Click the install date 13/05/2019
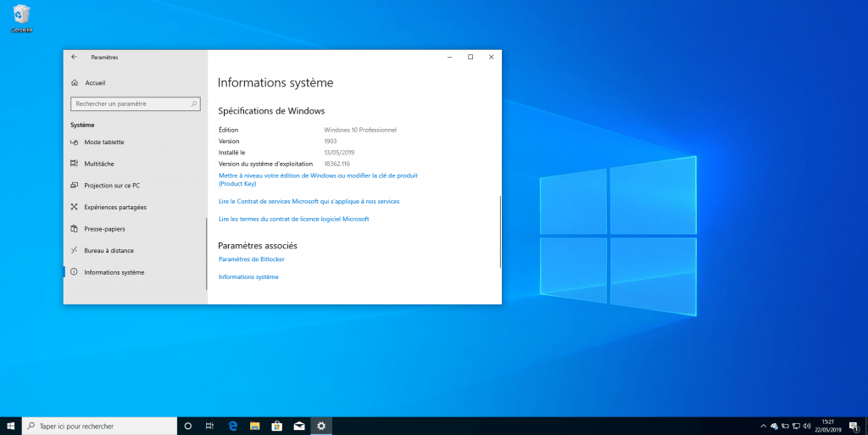The width and height of the screenshot is (868, 435). tap(339, 153)
